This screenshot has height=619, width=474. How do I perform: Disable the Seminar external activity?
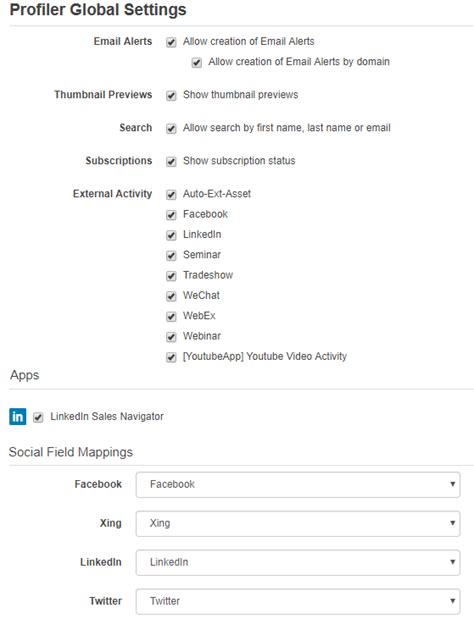click(171, 255)
